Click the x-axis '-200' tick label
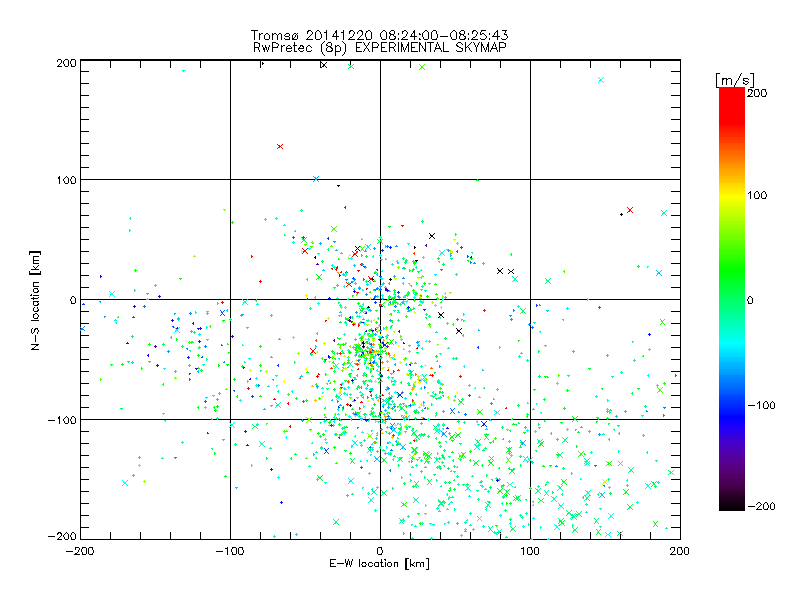800x600 pixels. tap(80, 551)
